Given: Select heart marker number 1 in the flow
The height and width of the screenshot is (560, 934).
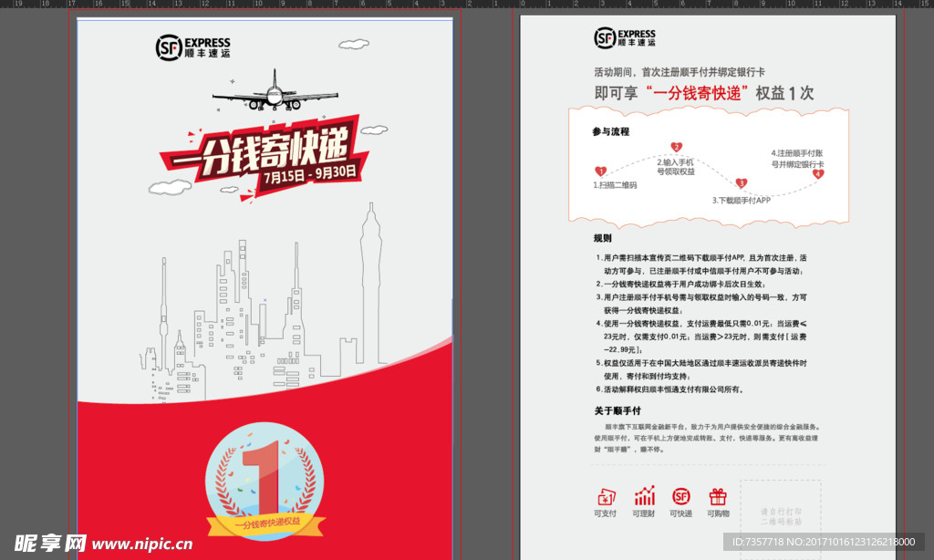Looking at the screenshot, I should (x=600, y=171).
